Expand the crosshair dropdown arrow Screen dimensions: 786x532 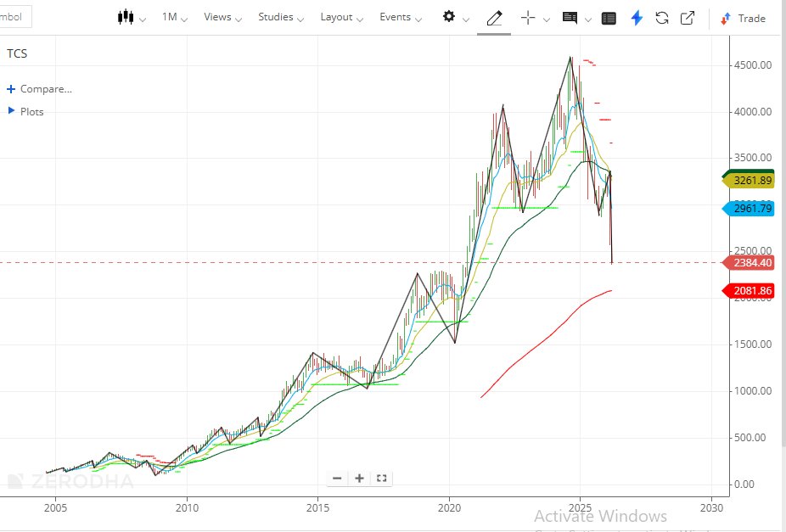pyautogui.click(x=547, y=20)
